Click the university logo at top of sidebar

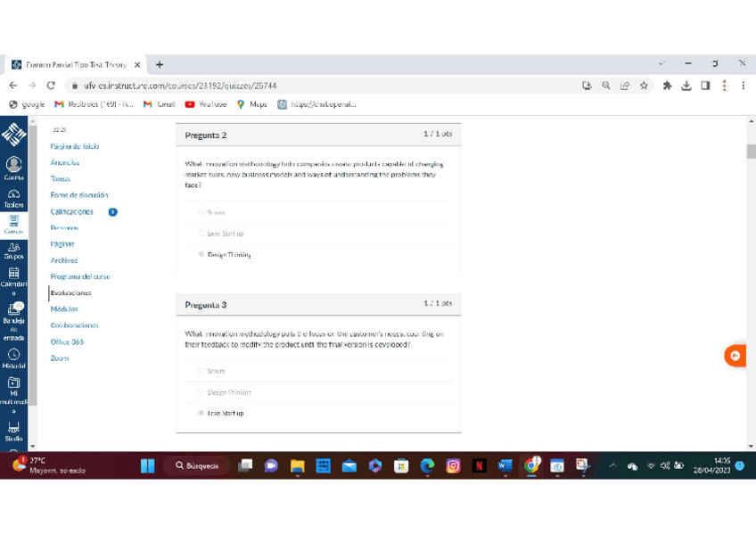click(x=13, y=134)
